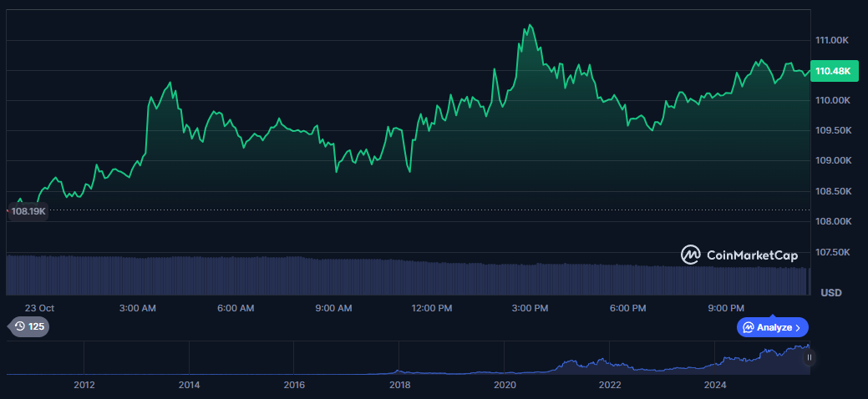
Task: Click the green 110.48K current price label
Action: point(832,72)
